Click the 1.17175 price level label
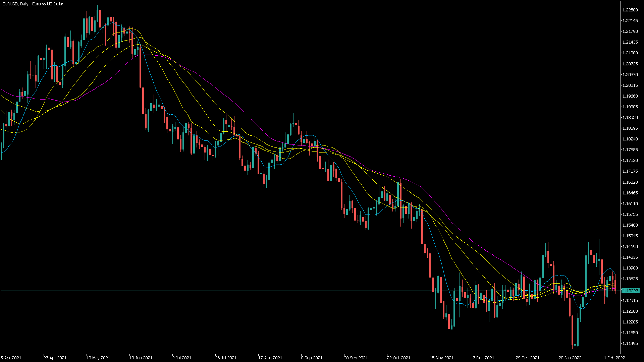644x362 pixels. [x=630, y=171]
